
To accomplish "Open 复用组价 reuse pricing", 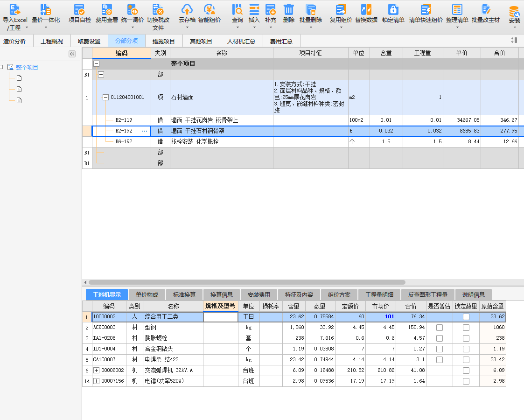I will click(341, 9).
